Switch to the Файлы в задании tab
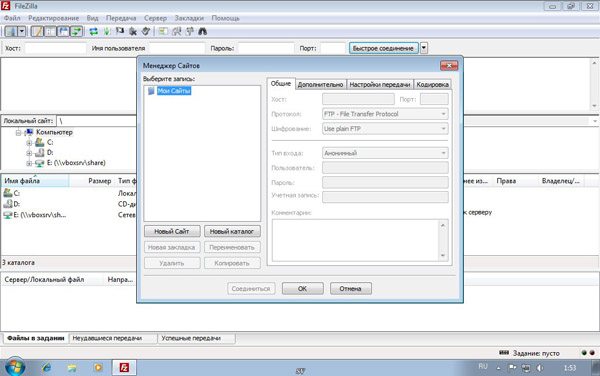 click(x=36, y=339)
